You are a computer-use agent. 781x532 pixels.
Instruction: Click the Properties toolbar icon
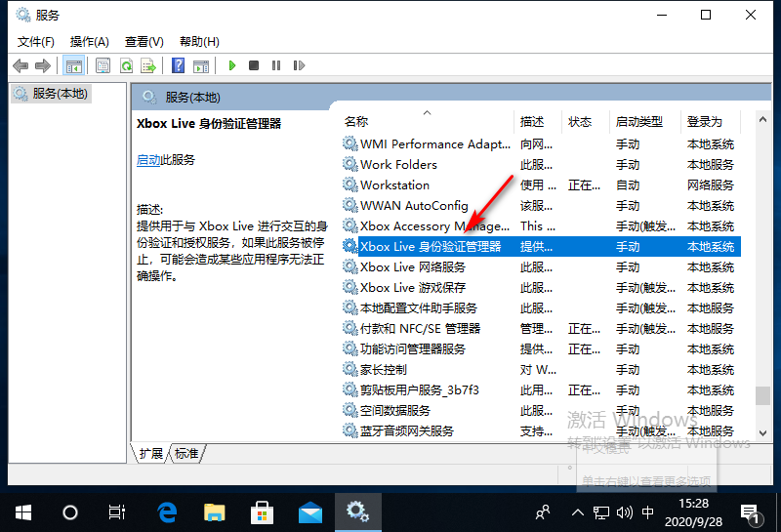click(x=103, y=65)
